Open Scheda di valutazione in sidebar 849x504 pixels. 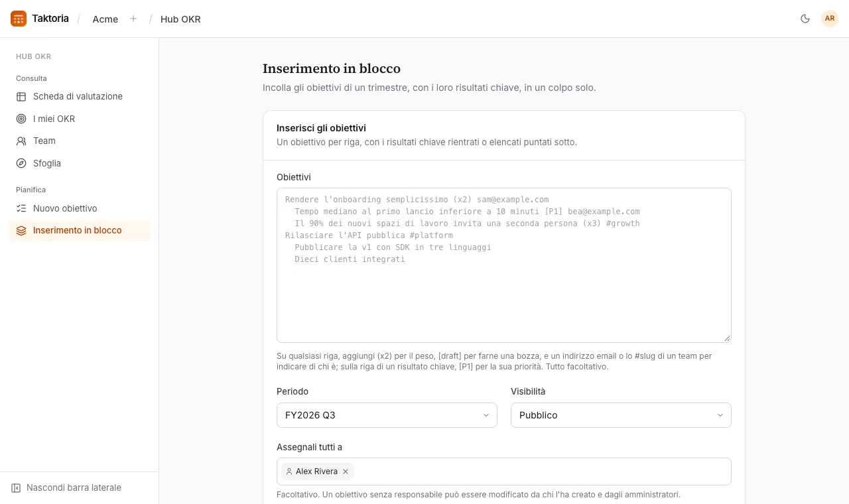tap(79, 96)
